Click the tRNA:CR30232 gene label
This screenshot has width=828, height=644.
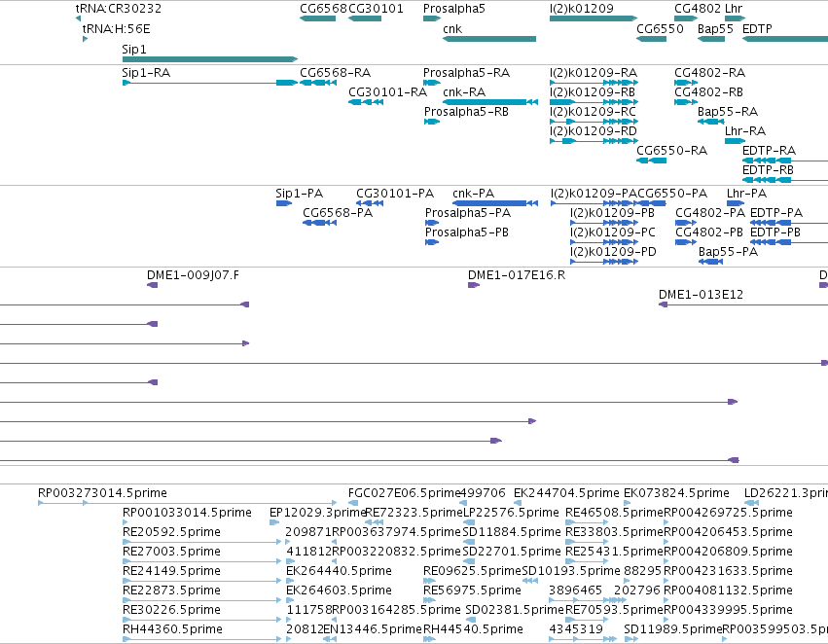point(119,9)
